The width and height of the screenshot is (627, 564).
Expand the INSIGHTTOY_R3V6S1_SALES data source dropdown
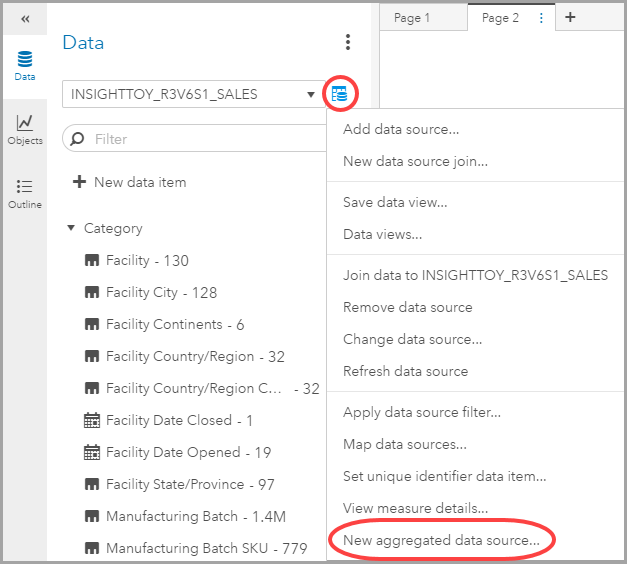click(x=311, y=95)
